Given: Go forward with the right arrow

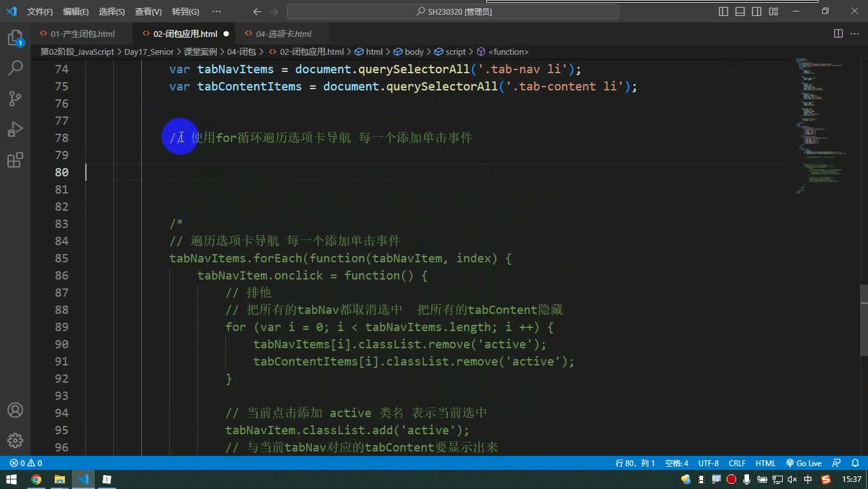Looking at the screenshot, I should 274,11.
